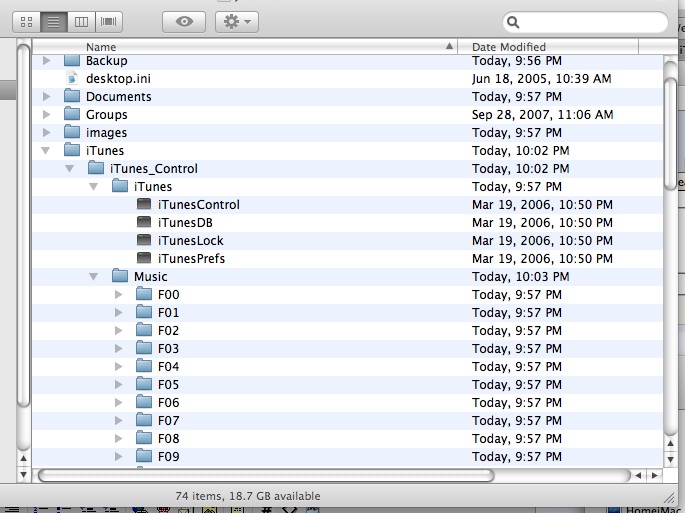This screenshot has height=513, width=685.
Task: Expand the F00 folder
Action: [x=118, y=295]
